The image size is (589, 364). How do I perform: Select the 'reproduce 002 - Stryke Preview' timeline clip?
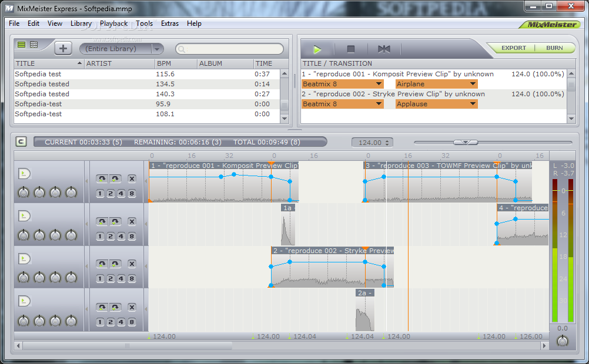coord(333,267)
